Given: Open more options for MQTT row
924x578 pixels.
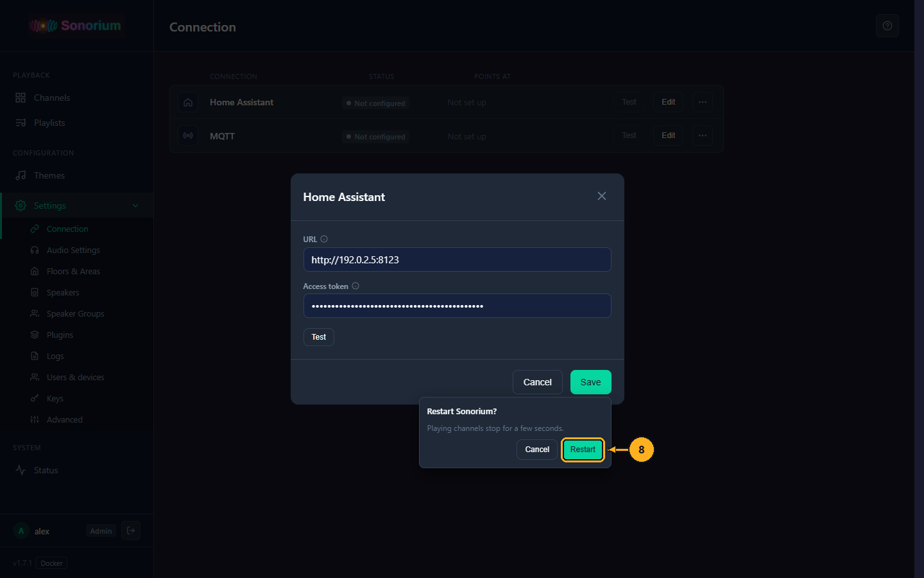Looking at the screenshot, I should click(x=703, y=136).
